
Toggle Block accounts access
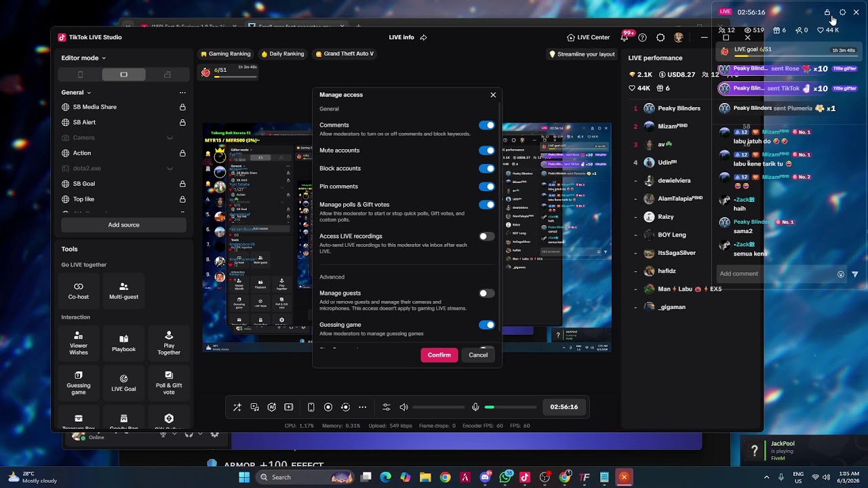click(487, 169)
